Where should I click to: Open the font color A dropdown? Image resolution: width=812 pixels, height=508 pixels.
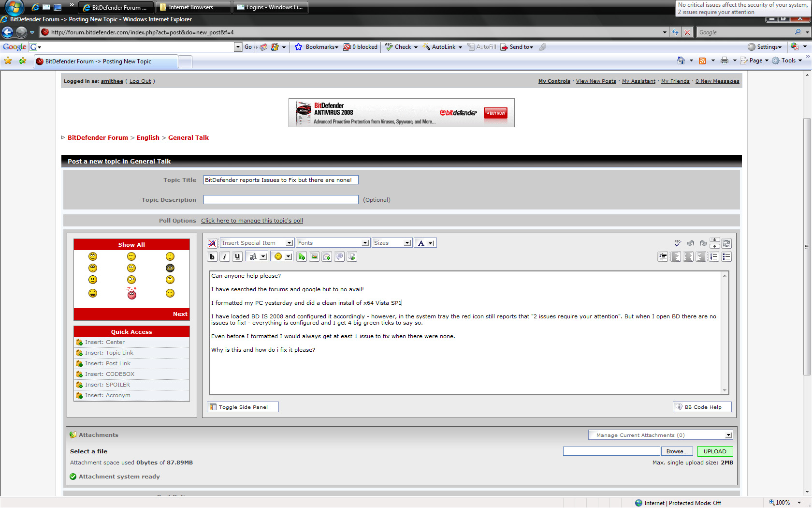click(425, 243)
